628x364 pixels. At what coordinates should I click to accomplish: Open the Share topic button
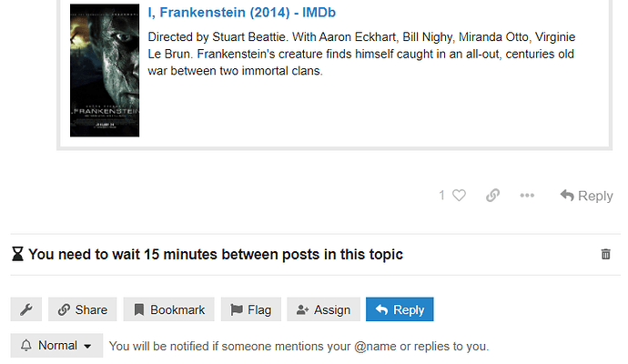[82, 309]
